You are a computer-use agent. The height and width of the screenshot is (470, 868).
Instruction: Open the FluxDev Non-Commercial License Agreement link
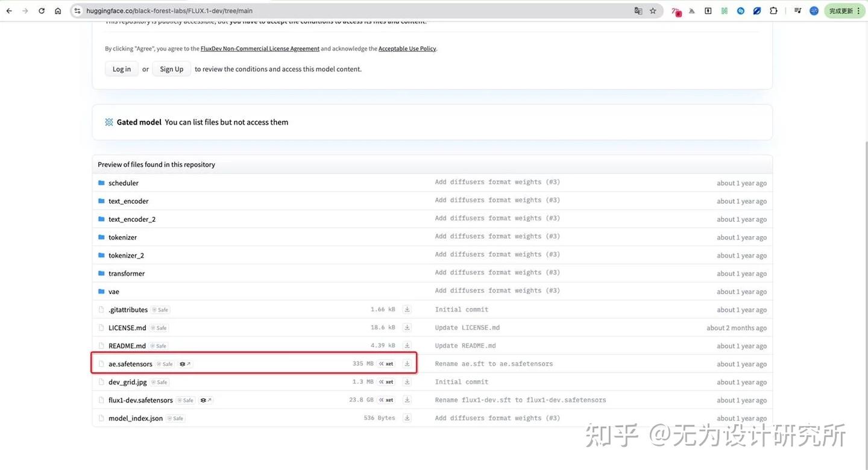(260, 49)
